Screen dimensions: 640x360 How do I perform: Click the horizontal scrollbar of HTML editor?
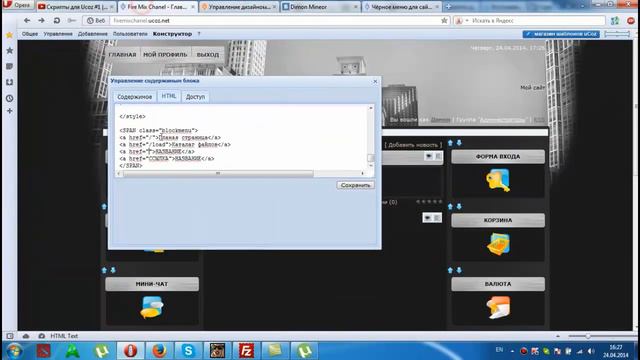click(x=218, y=173)
